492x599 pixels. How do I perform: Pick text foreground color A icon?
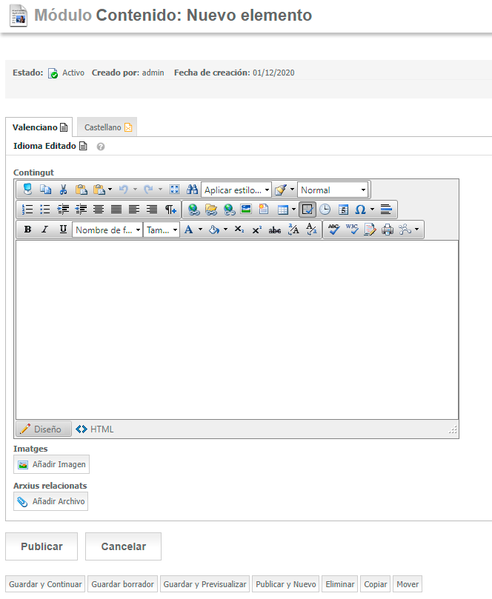point(189,229)
